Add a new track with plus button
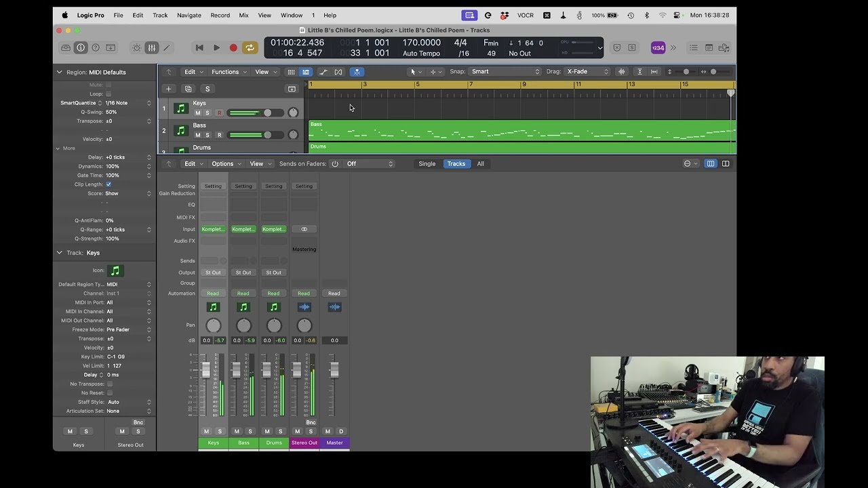This screenshot has height=488, width=868. (x=169, y=89)
